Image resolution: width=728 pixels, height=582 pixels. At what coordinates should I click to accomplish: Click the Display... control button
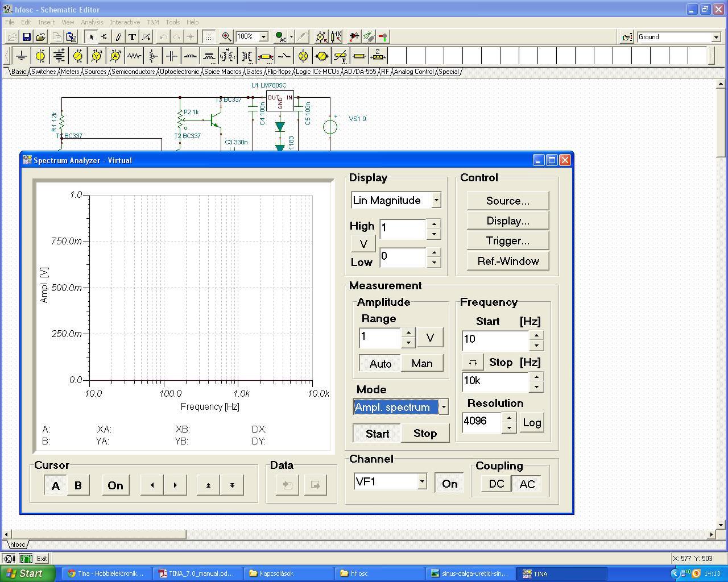pos(508,221)
